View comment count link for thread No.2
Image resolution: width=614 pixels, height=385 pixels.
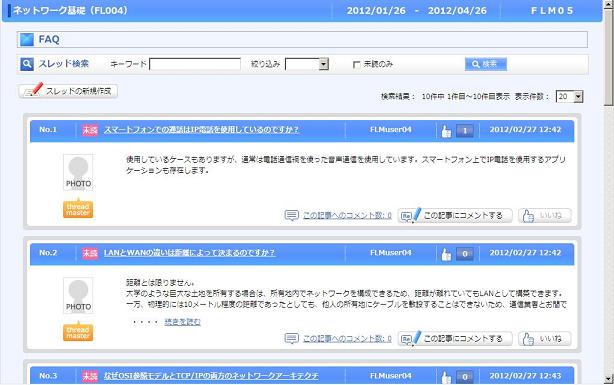(347, 339)
